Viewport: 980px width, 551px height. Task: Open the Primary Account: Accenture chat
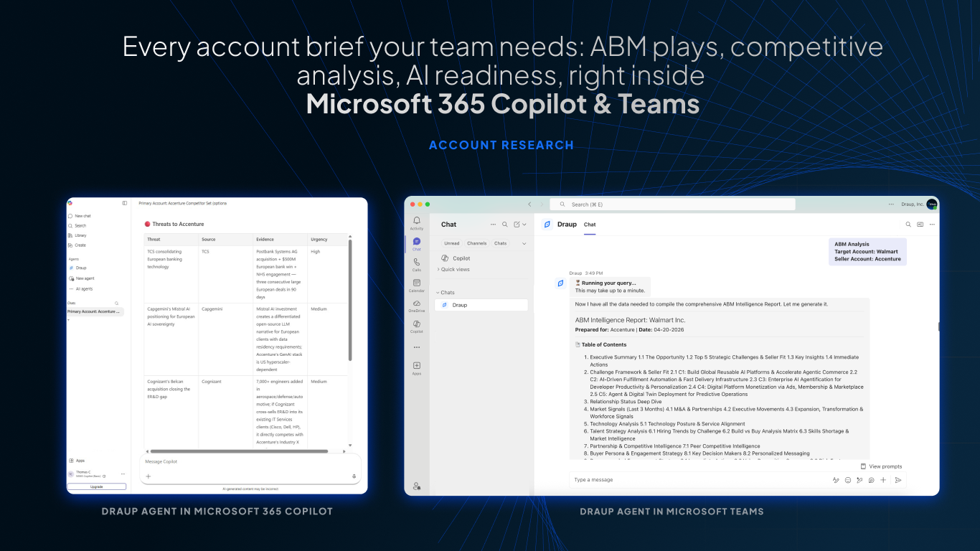point(95,312)
